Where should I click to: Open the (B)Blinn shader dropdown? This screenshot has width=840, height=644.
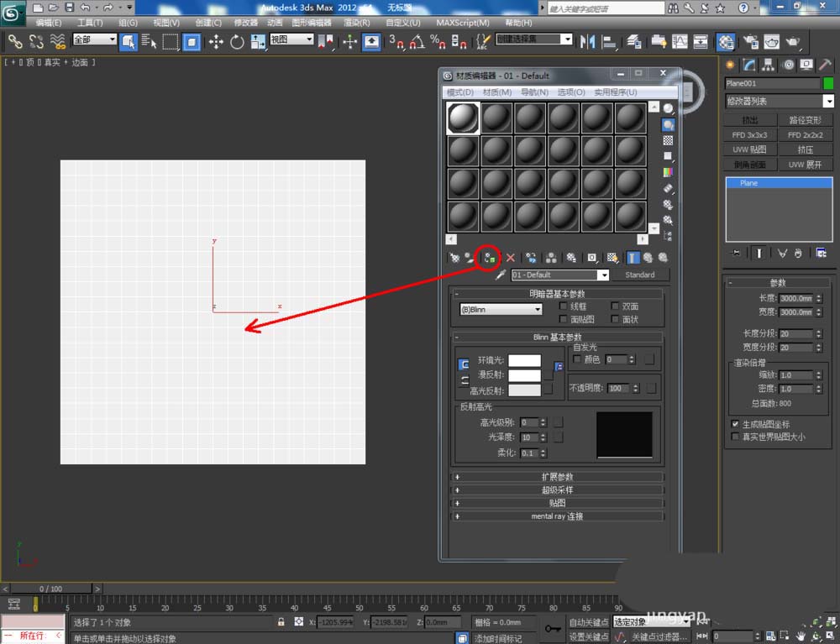click(501, 310)
